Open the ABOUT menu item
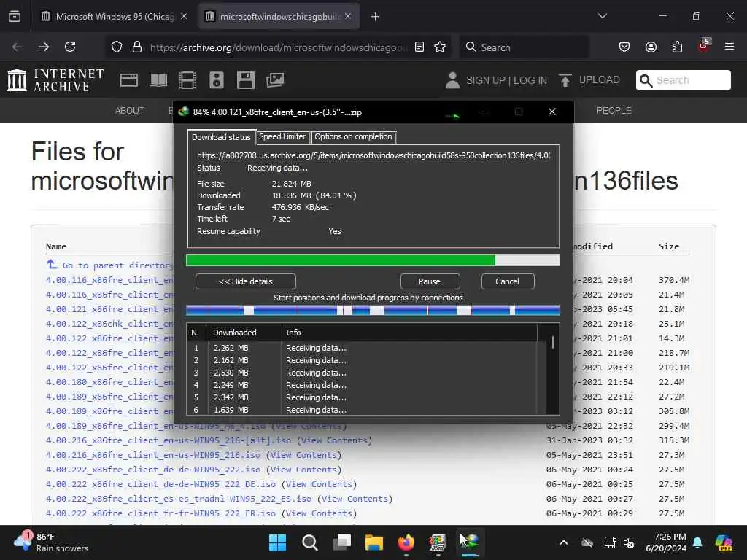747x560 pixels. coord(130,111)
